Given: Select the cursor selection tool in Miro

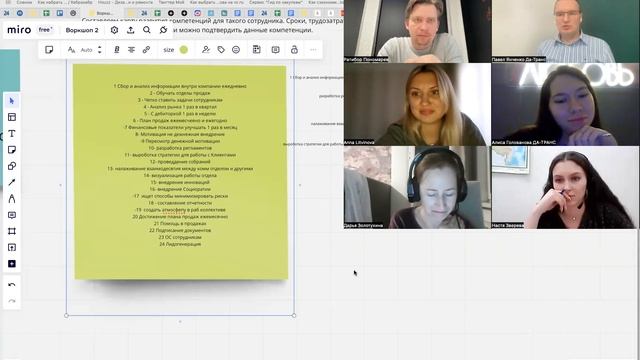Looking at the screenshot, I should tap(11, 101).
